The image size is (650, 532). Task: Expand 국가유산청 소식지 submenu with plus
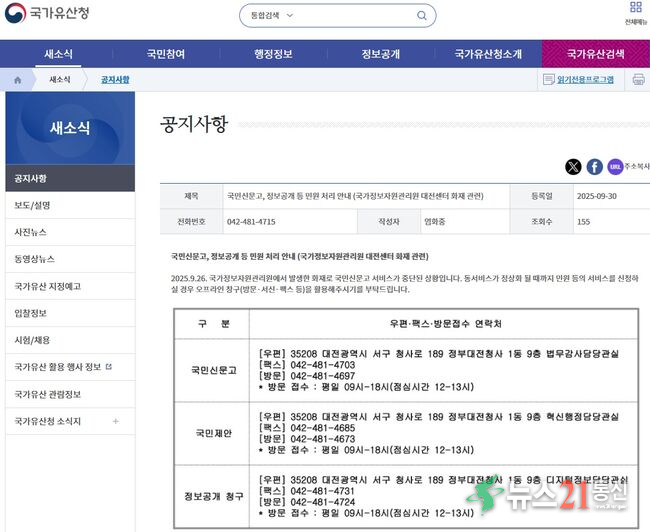[115, 421]
